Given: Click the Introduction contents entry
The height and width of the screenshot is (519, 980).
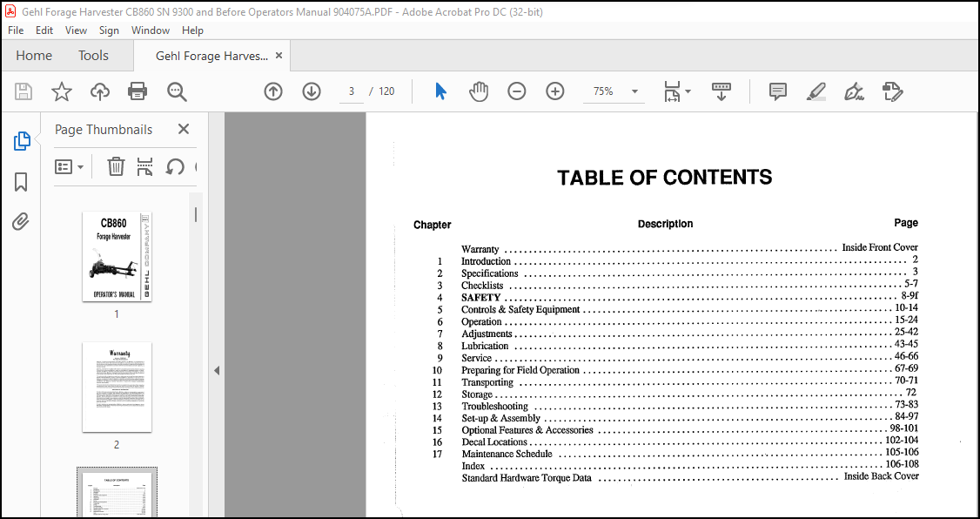Looking at the screenshot, I should tap(486, 261).
